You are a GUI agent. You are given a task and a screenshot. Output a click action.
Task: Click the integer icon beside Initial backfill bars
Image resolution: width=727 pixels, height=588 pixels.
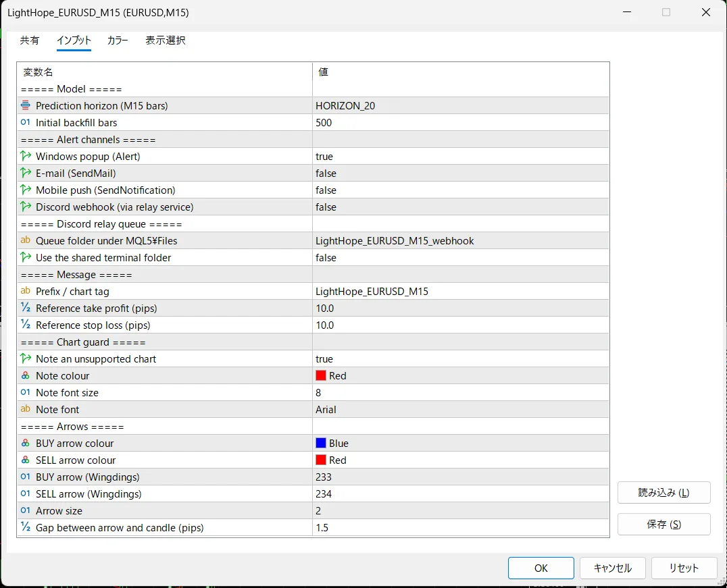[26, 122]
